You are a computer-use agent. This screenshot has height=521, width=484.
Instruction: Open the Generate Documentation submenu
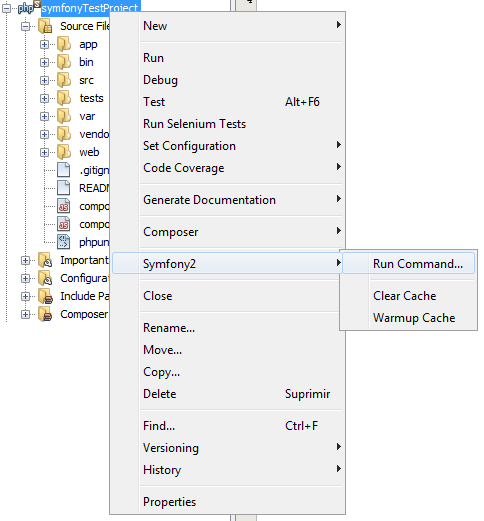tap(227, 200)
